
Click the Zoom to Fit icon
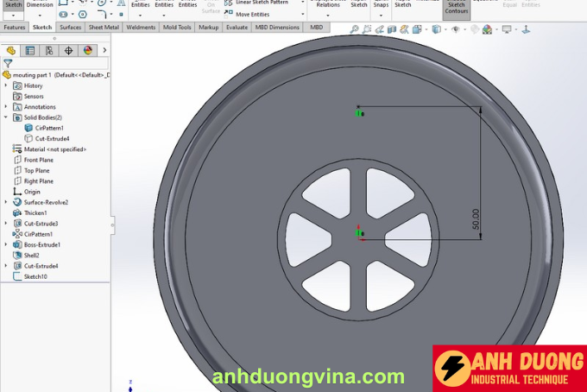click(355, 29)
